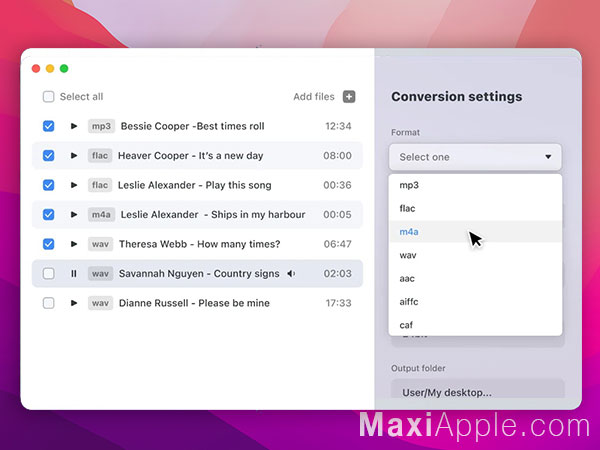Screen dimensions: 600x450
Task: Click wav badge on Theresa Webb row
Action: pos(100,244)
